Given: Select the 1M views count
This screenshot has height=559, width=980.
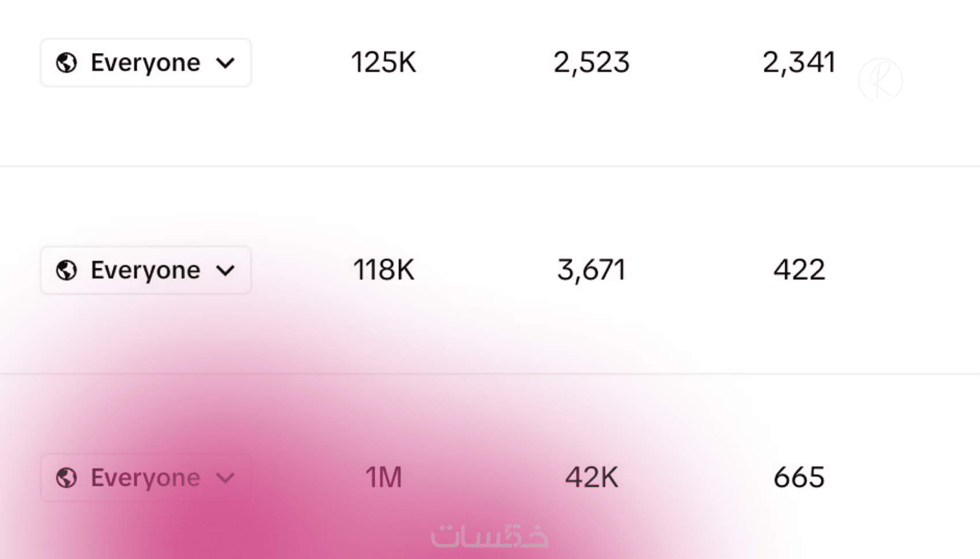Looking at the screenshot, I should 383,477.
